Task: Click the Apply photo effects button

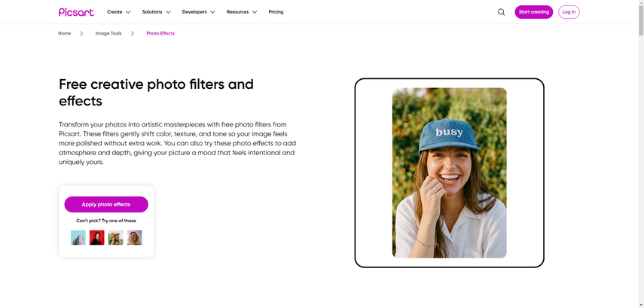Action: point(106,204)
